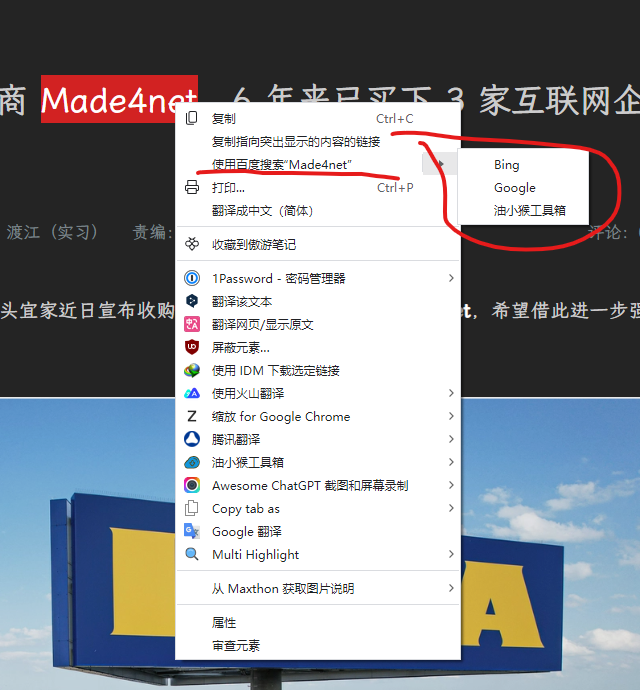640x690 pixels.
Task: Choose 翻译该文本 menu entry
Action: point(318,301)
